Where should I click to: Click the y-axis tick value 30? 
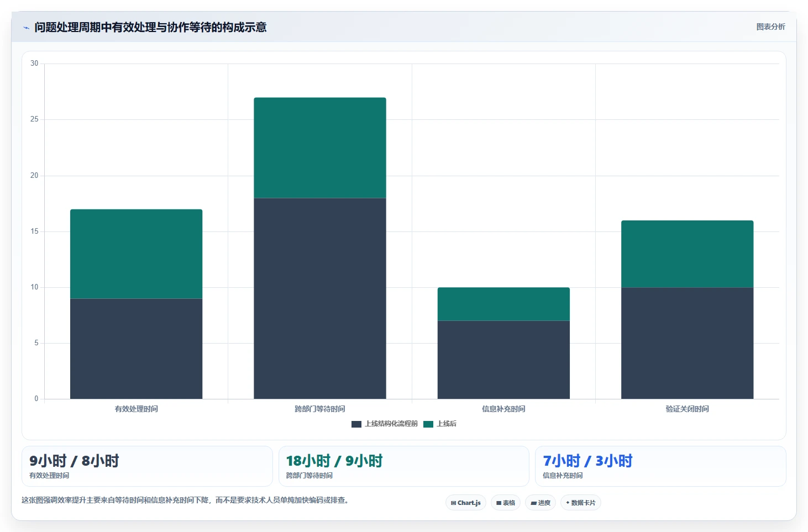click(34, 64)
